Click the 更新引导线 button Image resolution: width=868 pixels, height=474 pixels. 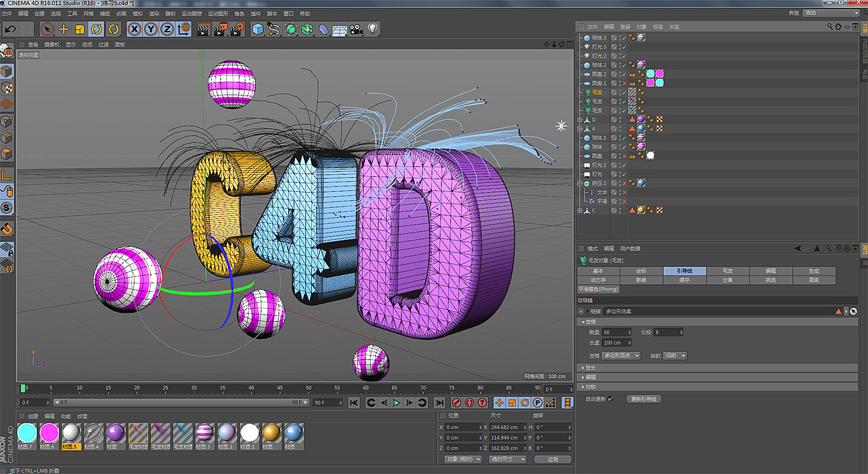(644, 399)
